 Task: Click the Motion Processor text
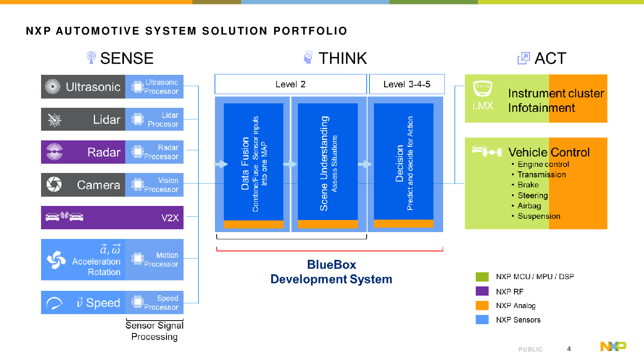coord(161,259)
